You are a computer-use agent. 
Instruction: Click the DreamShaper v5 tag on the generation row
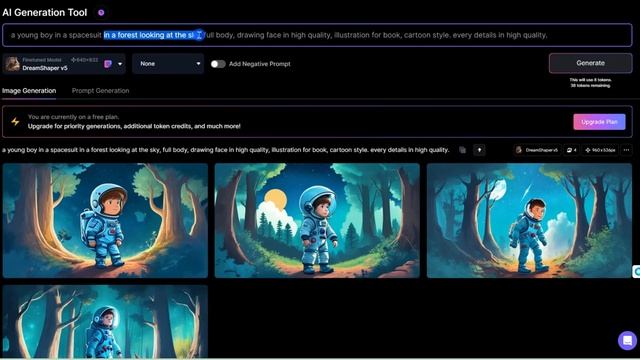[538, 150]
